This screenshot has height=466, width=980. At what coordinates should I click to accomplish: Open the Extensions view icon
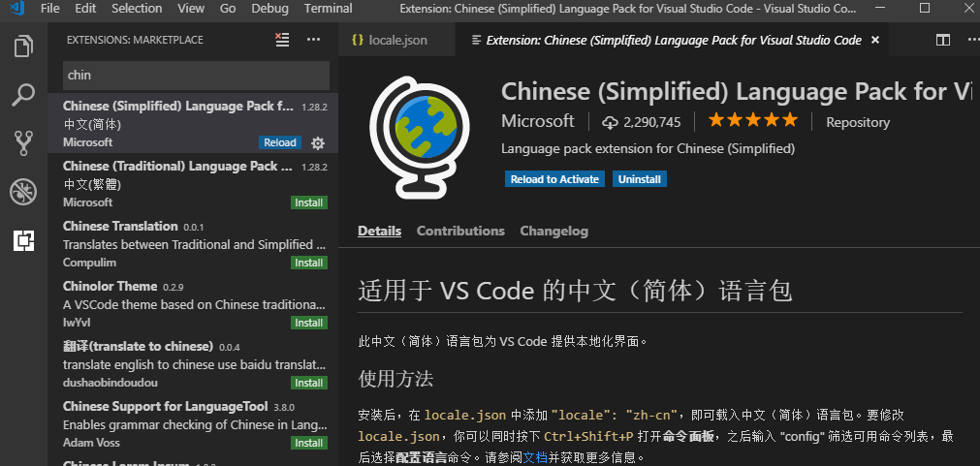24,240
